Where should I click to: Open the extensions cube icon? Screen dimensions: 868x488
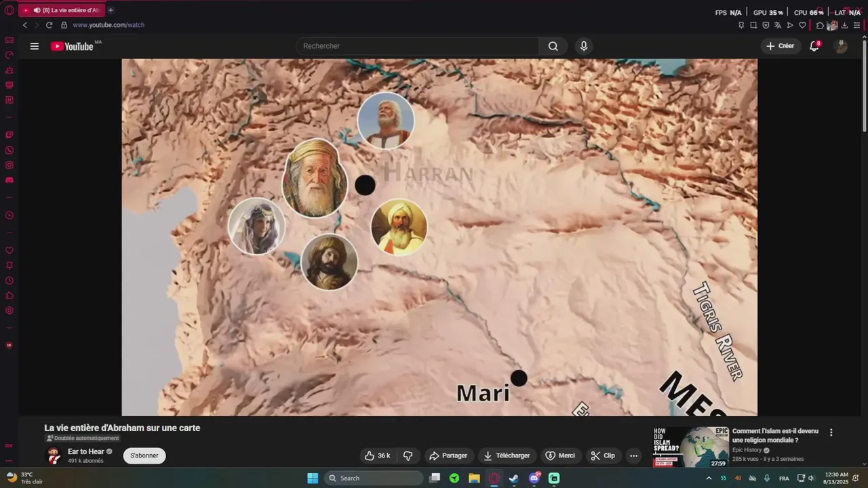tap(820, 25)
